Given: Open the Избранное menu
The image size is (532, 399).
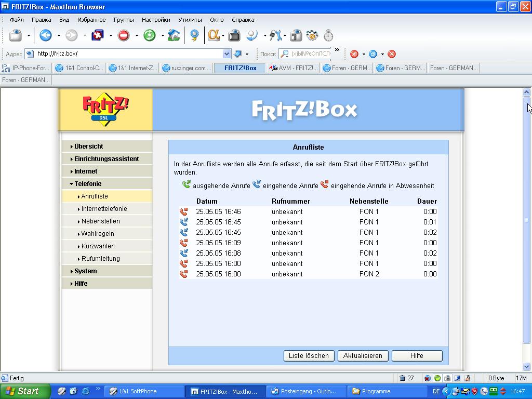Looking at the screenshot, I should point(91,20).
